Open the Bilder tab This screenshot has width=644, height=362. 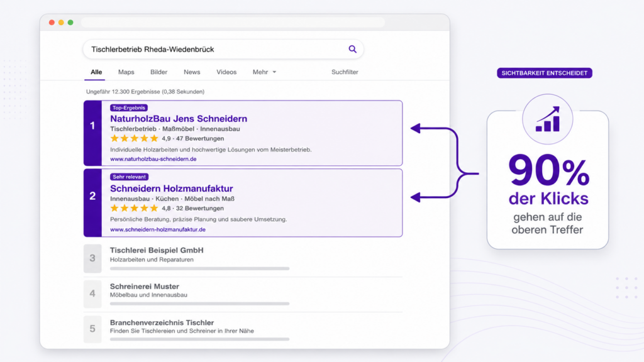point(158,72)
